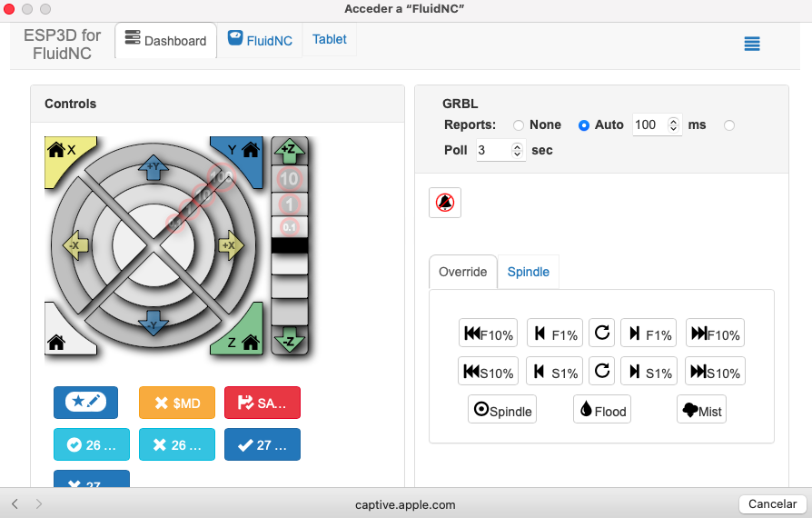Select Auto reports radio button

click(x=584, y=125)
